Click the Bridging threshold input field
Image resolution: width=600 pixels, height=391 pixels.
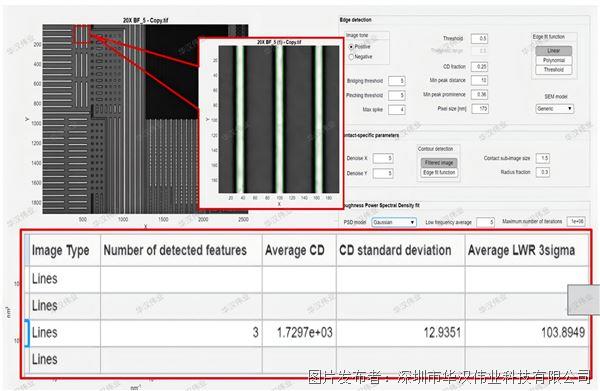coord(396,81)
